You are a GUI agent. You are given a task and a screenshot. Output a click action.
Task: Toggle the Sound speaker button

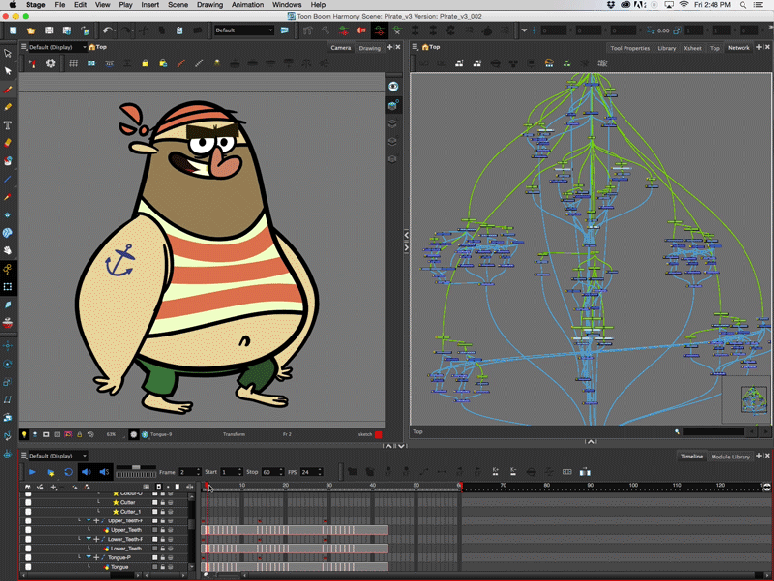(x=86, y=471)
